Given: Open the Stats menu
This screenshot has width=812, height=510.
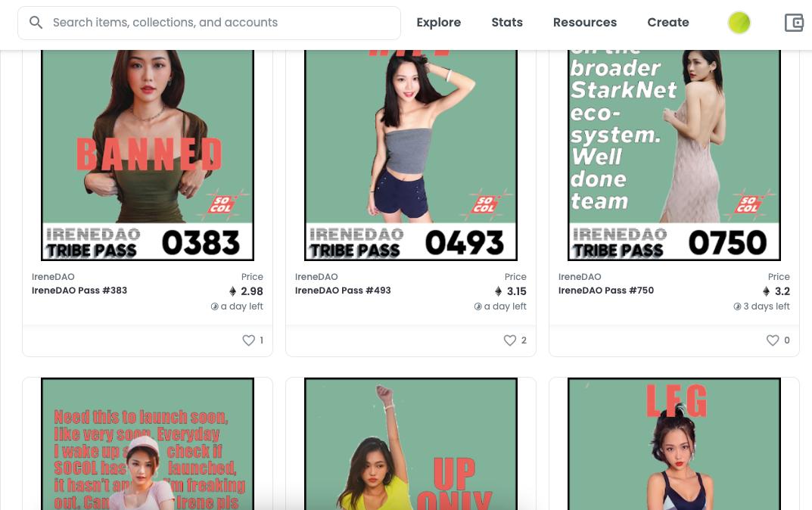Looking at the screenshot, I should click(x=507, y=22).
